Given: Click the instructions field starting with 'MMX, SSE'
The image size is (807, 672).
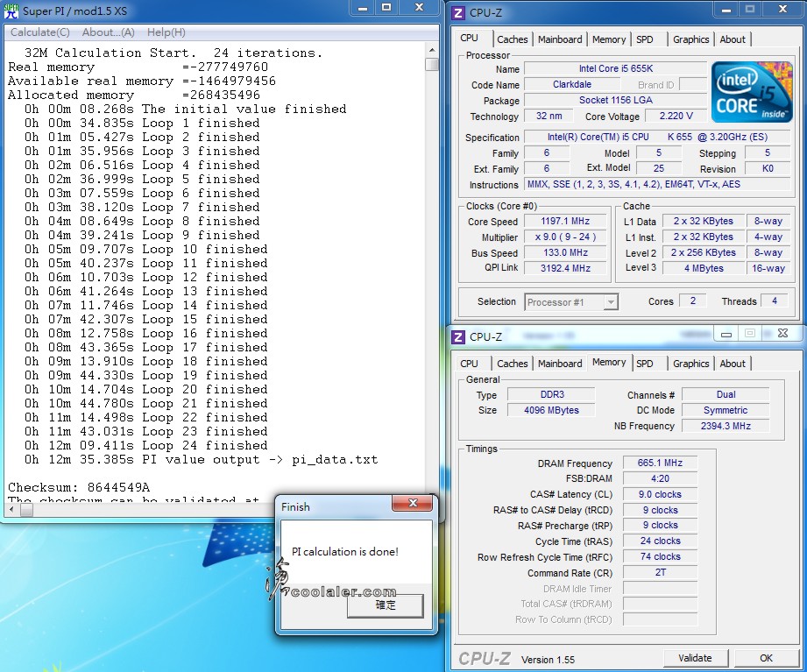Looking at the screenshot, I should (657, 184).
